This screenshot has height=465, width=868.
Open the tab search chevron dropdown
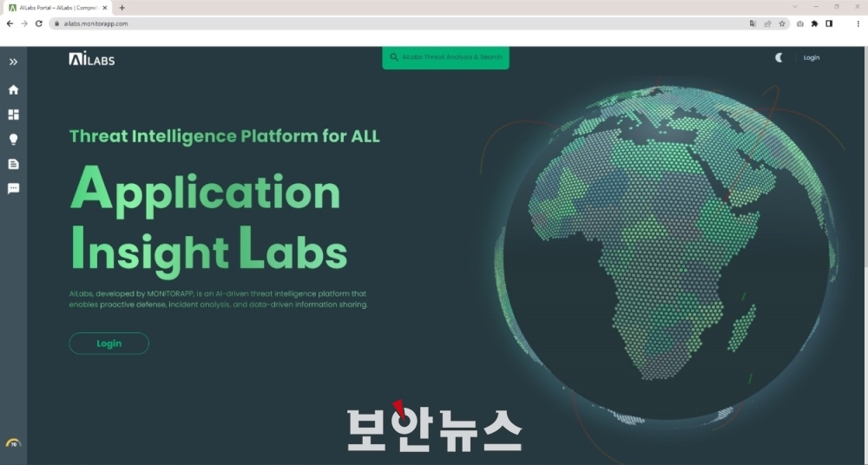point(795,7)
